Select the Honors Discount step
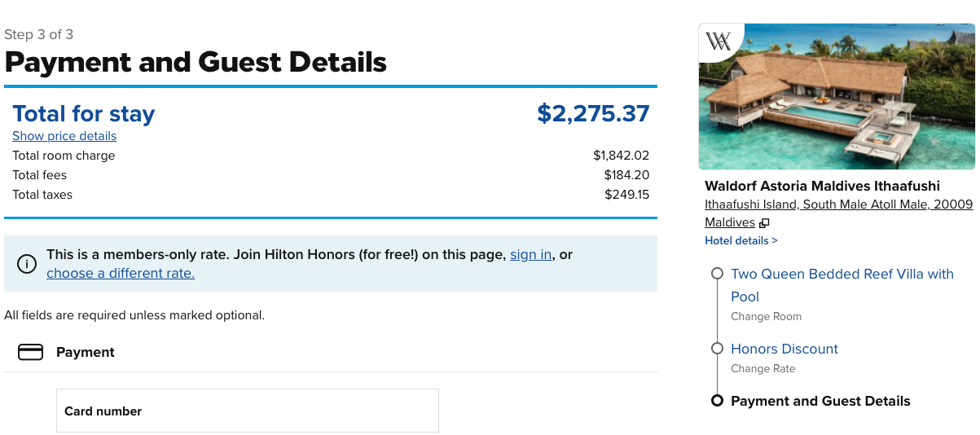 click(784, 349)
